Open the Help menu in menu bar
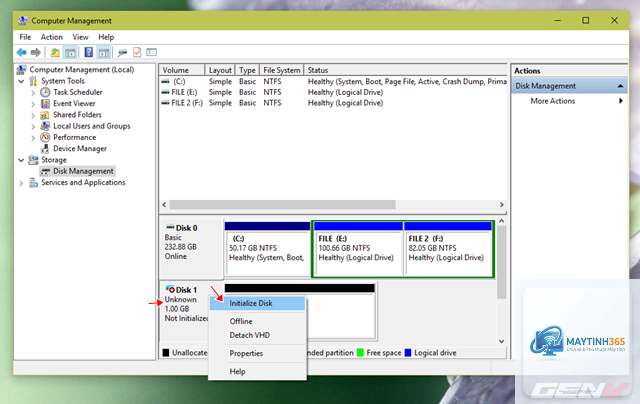This screenshot has height=404, width=640. pos(106,37)
